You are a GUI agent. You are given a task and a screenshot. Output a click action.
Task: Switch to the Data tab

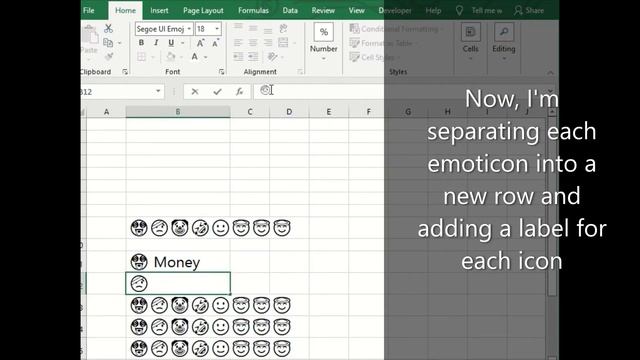click(290, 11)
